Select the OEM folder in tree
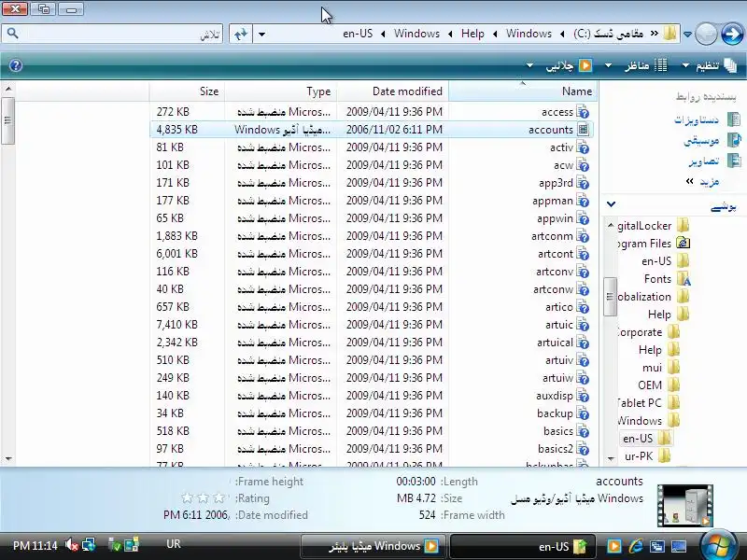The height and width of the screenshot is (560, 747). [650, 385]
